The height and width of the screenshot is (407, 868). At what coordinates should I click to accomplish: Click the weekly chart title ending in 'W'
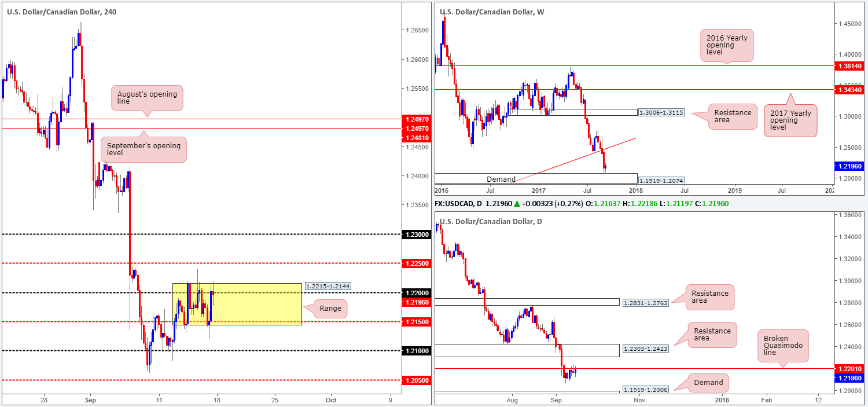click(x=492, y=12)
